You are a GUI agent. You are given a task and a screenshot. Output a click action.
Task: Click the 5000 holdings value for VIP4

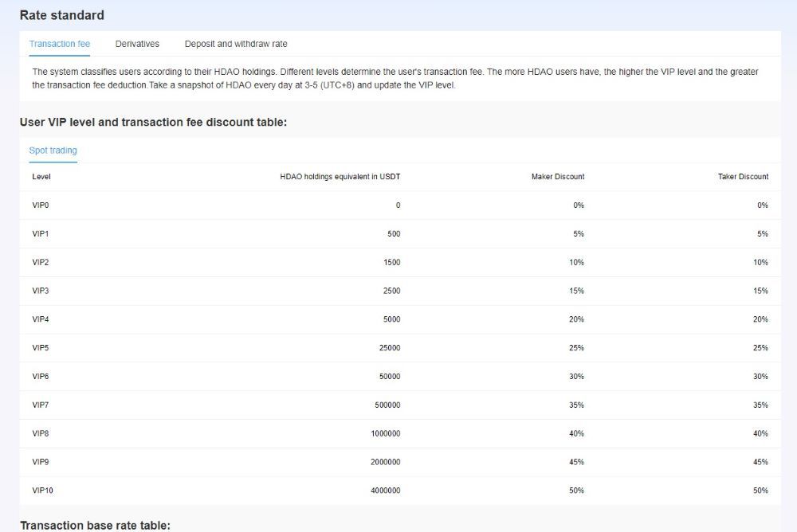coord(392,319)
